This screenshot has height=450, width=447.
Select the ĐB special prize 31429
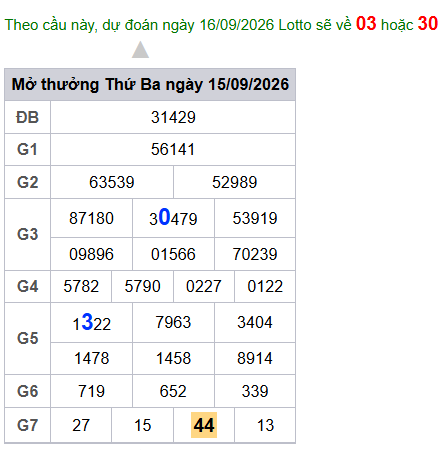(x=173, y=117)
